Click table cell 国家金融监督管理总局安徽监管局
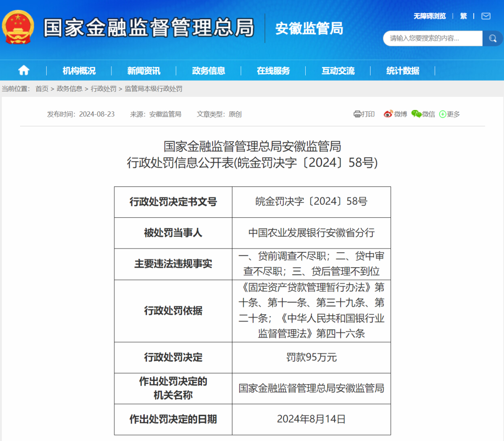 point(311,388)
